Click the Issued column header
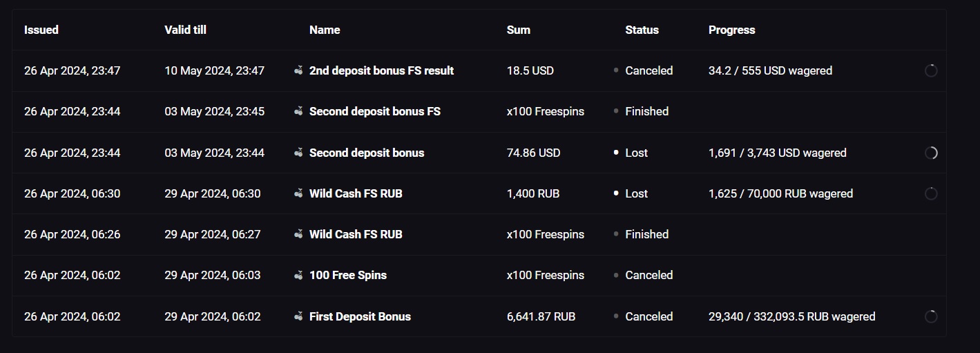The height and width of the screenshot is (353, 980). click(x=41, y=30)
